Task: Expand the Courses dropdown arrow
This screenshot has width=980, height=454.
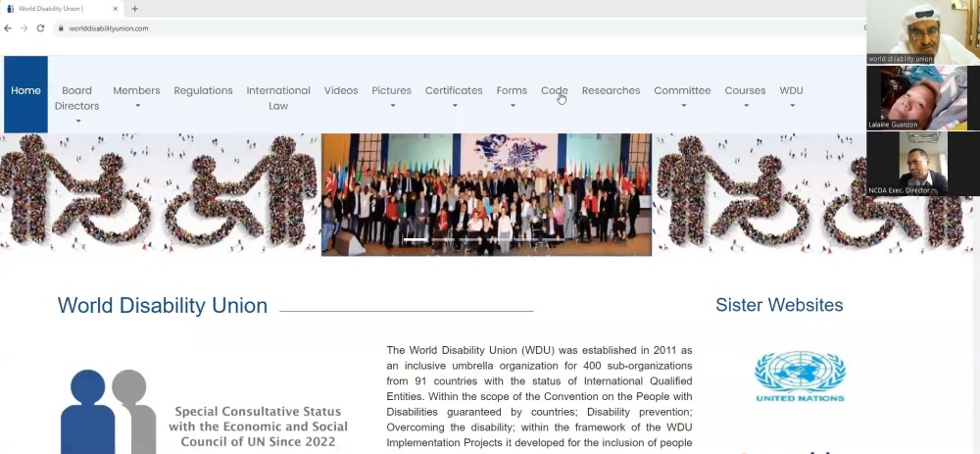Action: point(746,106)
